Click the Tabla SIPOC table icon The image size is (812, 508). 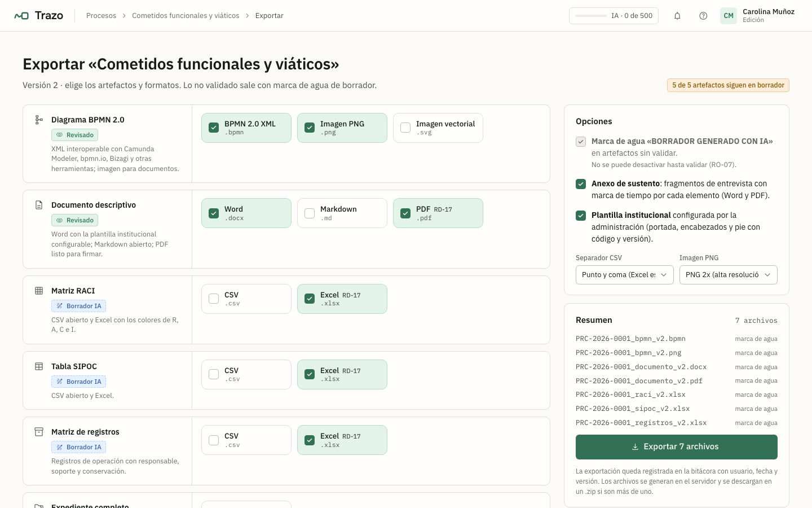click(x=39, y=366)
